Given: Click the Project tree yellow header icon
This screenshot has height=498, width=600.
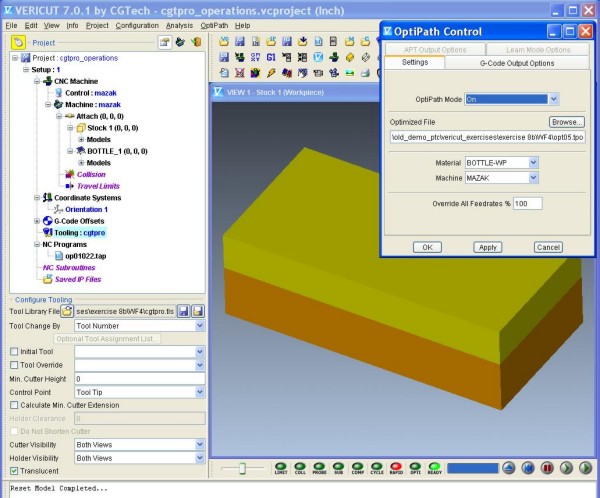Looking at the screenshot, I should point(18,42).
